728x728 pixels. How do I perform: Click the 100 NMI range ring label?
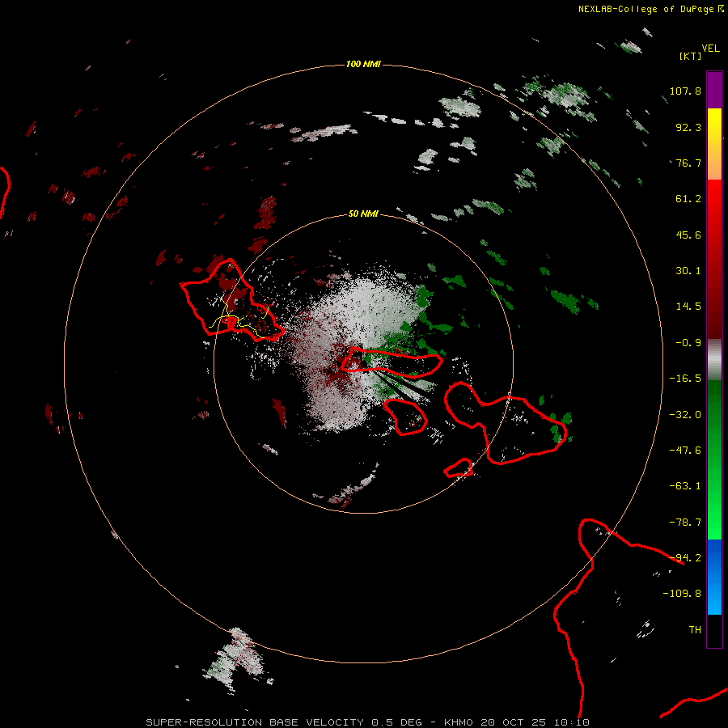tap(363, 64)
